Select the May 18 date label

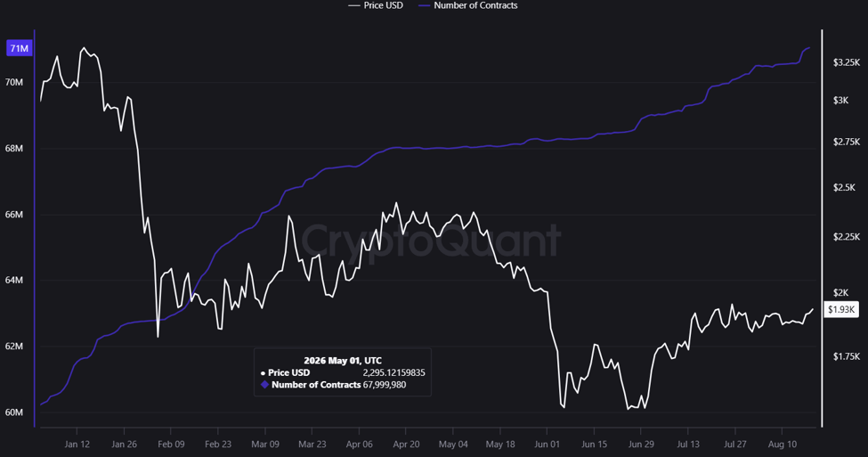click(x=499, y=445)
